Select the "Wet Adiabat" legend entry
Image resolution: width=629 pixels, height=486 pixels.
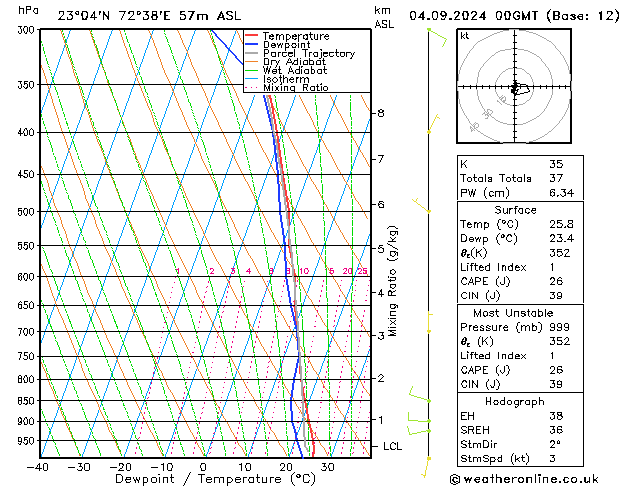pyautogui.click(x=295, y=71)
